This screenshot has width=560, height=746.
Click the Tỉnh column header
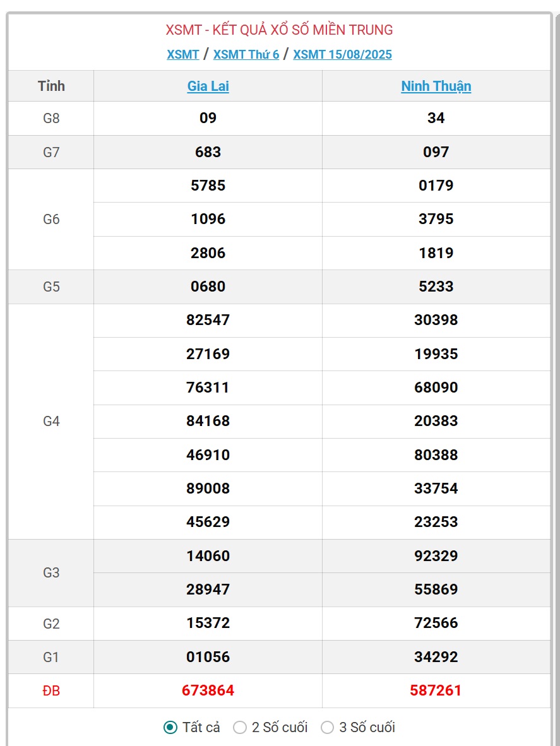tap(51, 86)
